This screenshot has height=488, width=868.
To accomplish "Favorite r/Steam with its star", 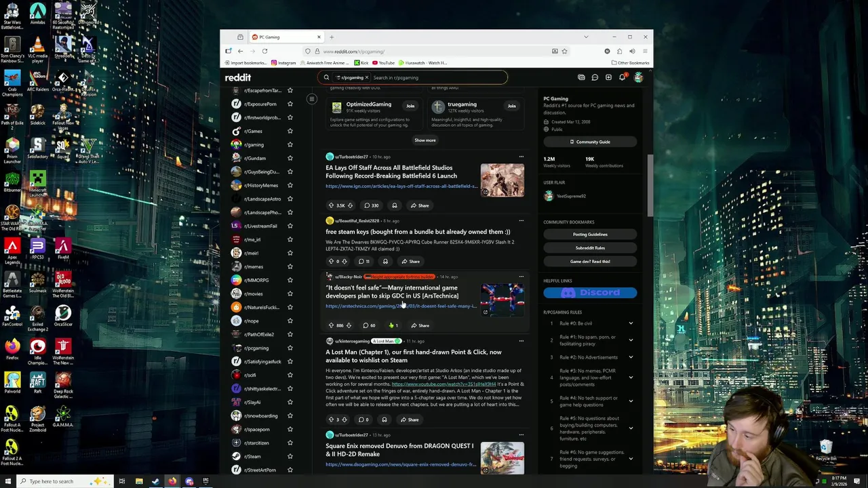I will (290, 456).
